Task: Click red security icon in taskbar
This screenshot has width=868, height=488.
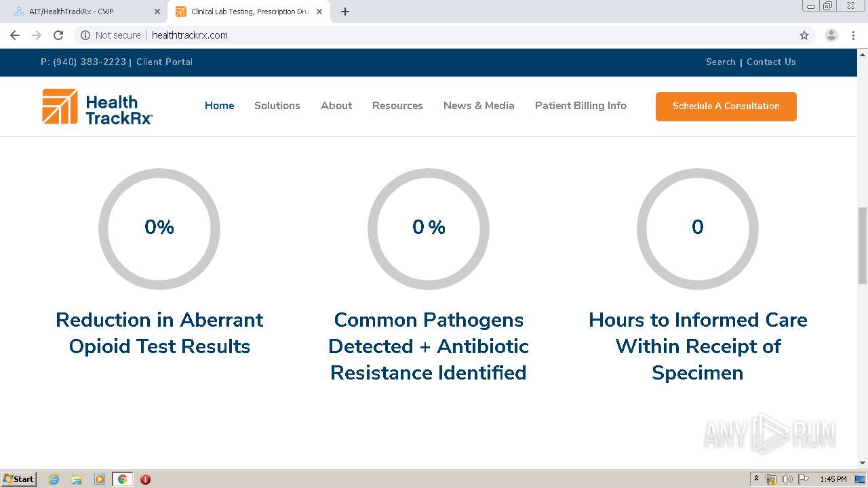Action: point(145,479)
